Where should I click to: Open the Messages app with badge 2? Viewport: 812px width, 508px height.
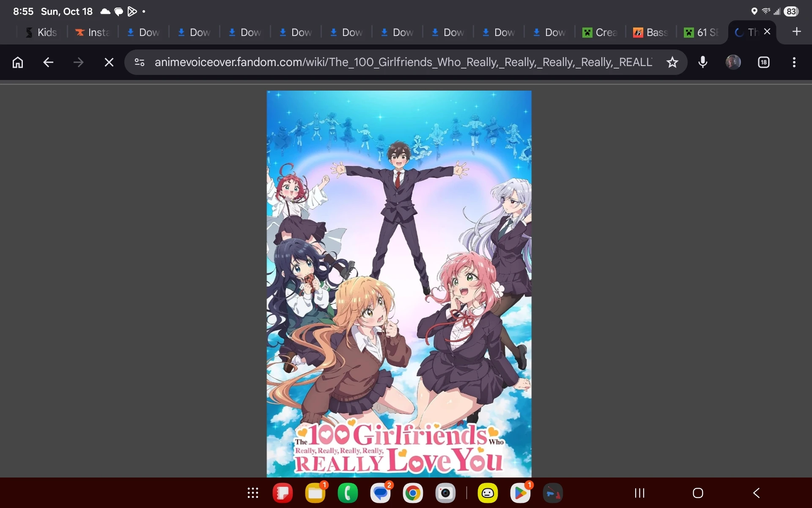coord(381,493)
